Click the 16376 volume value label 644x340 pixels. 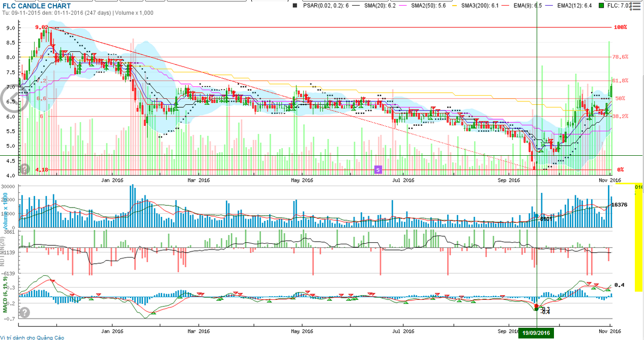point(619,205)
